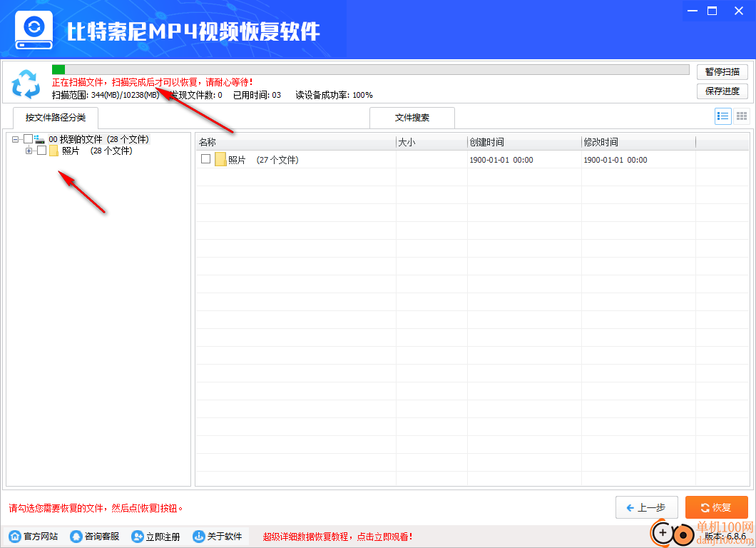
Task: Click the drive icon beside 找到的文件
Action: pyautogui.click(x=39, y=139)
